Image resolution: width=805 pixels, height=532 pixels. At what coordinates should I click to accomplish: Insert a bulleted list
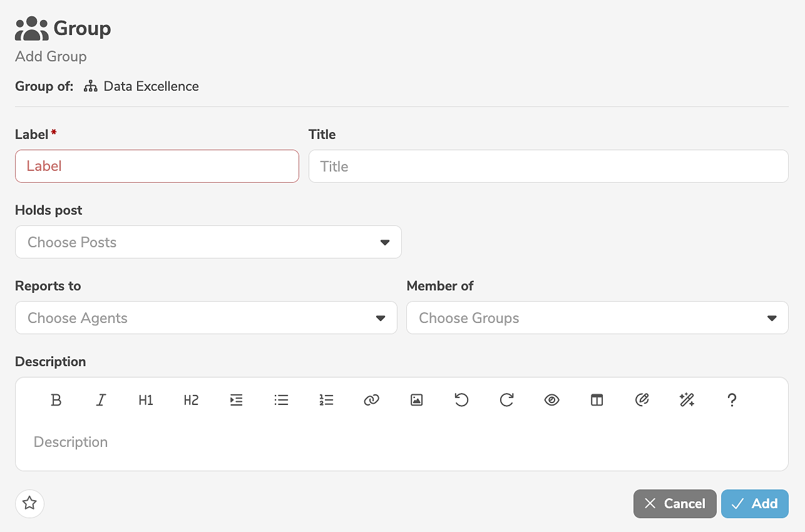coord(281,400)
